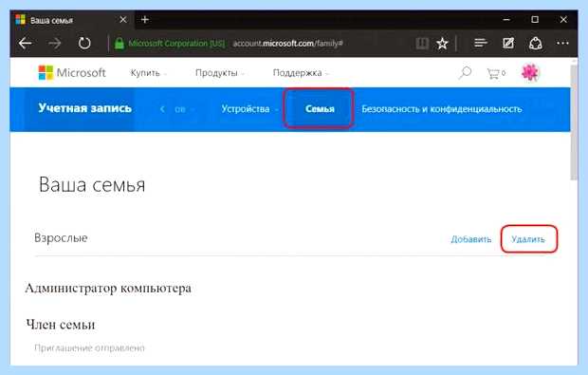Open Безопасность и конфиденциальность tab
The height and width of the screenshot is (375, 588).
click(x=441, y=109)
